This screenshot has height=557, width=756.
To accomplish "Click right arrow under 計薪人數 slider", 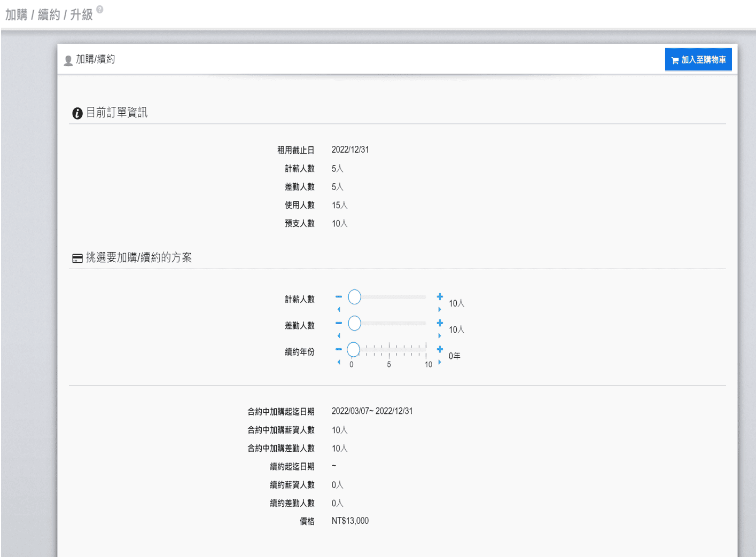I will [x=440, y=309].
